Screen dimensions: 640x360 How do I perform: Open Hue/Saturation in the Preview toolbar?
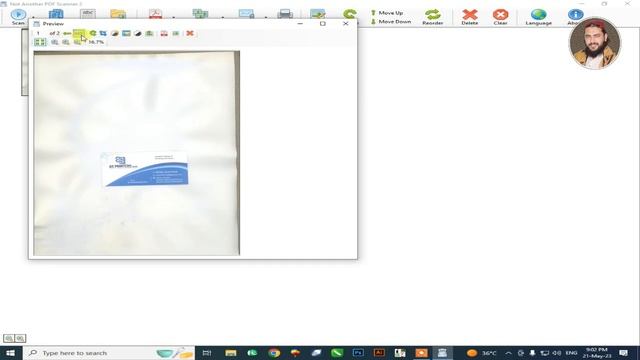point(126,33)
